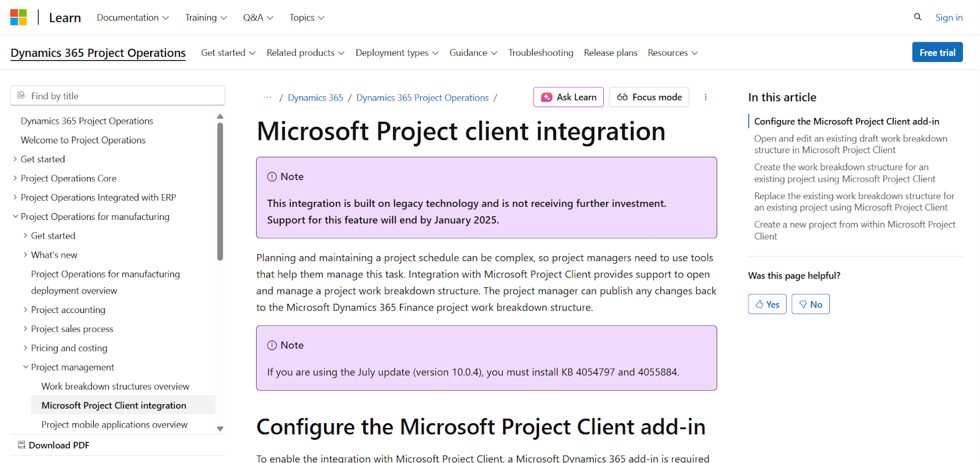Jump to Open and edit existing draft WBS section

pyautogui.click(x=851, y=145)
